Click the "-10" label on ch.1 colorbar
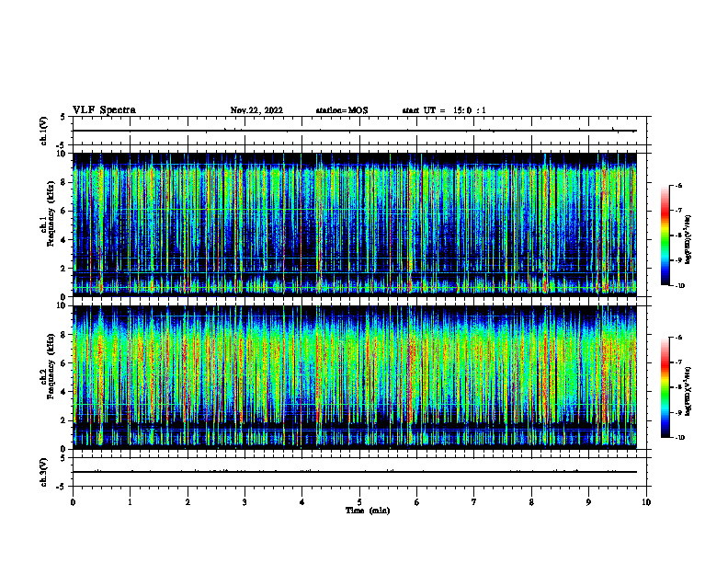Viewport: 728px width, 563px height. point(680,285)
